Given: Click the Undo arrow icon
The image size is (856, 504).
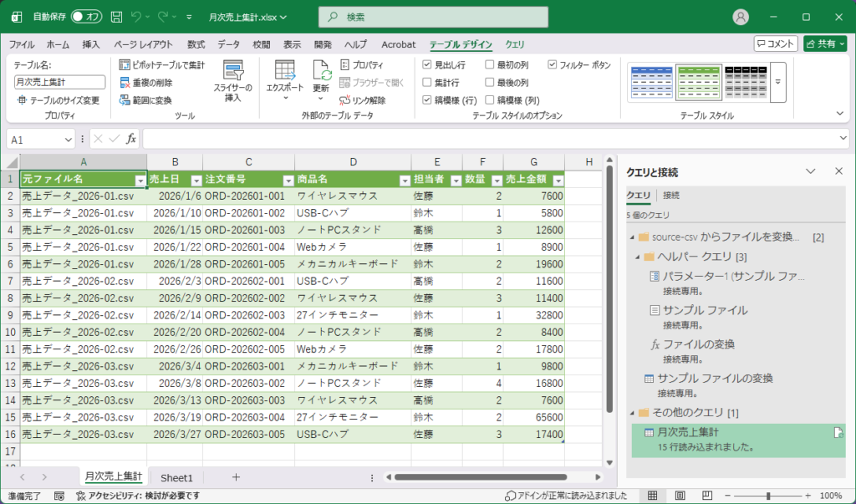Looking at the screenshot, I should [x=136, y=17].
